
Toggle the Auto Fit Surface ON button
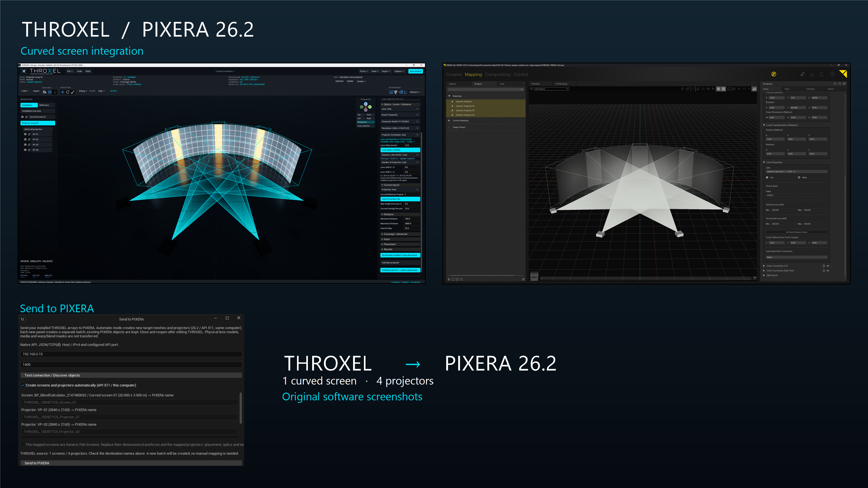point(400,199)
